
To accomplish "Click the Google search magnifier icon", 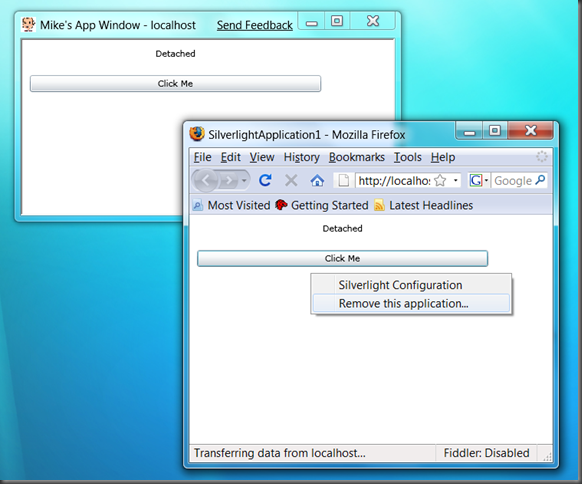I will pyautogui.click(x=540, y=180).
